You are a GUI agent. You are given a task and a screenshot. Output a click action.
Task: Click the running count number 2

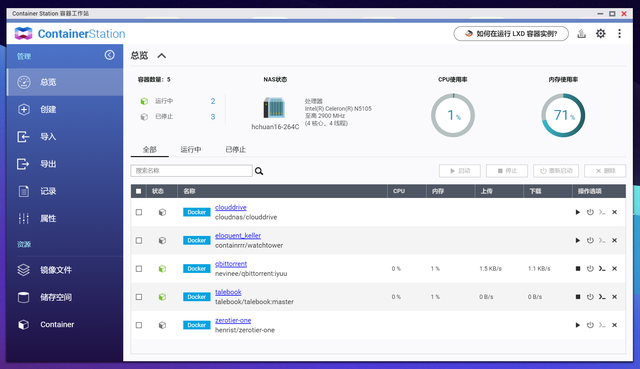213,101
